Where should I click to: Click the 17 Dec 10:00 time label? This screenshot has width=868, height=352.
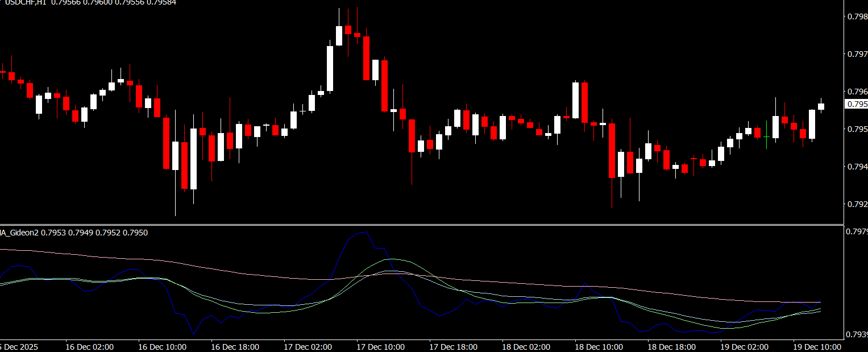click(x=380, y=346)
